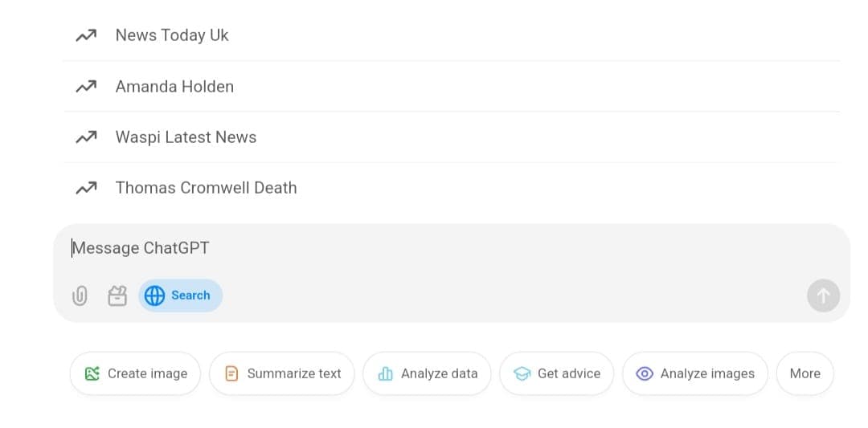Click the Summarize text document icon
Image resolution: width=868 pixels, height=428 pixels.
point(231,373)
